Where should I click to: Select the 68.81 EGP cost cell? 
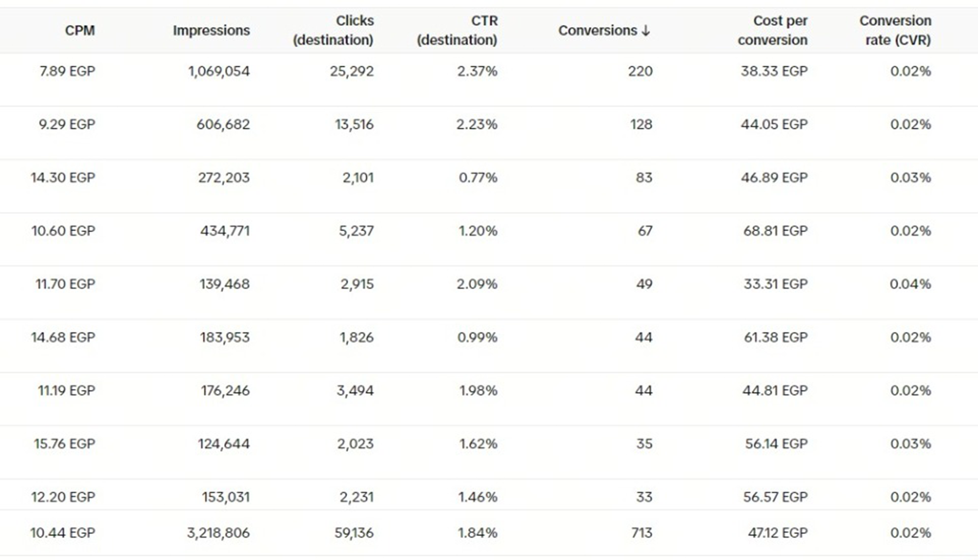coord(775,231)
